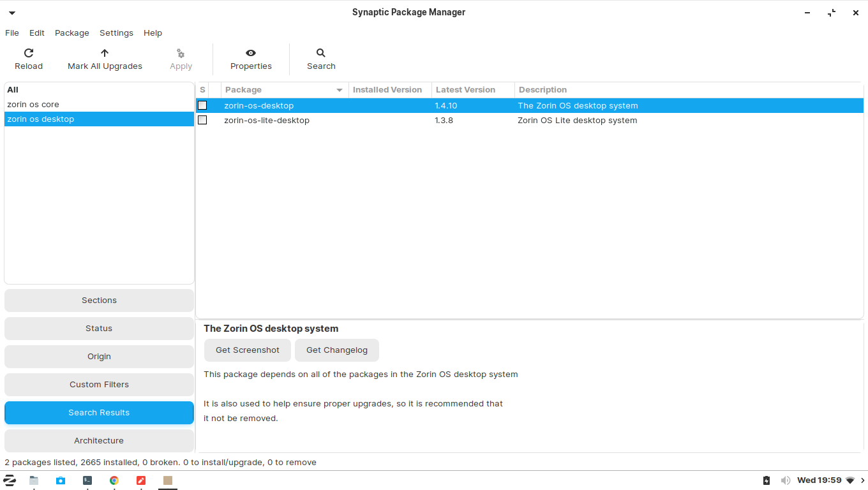This screenshot has width=868, height=490.
Task: Sort by the Package column arrow
Action: click(340, 90)
